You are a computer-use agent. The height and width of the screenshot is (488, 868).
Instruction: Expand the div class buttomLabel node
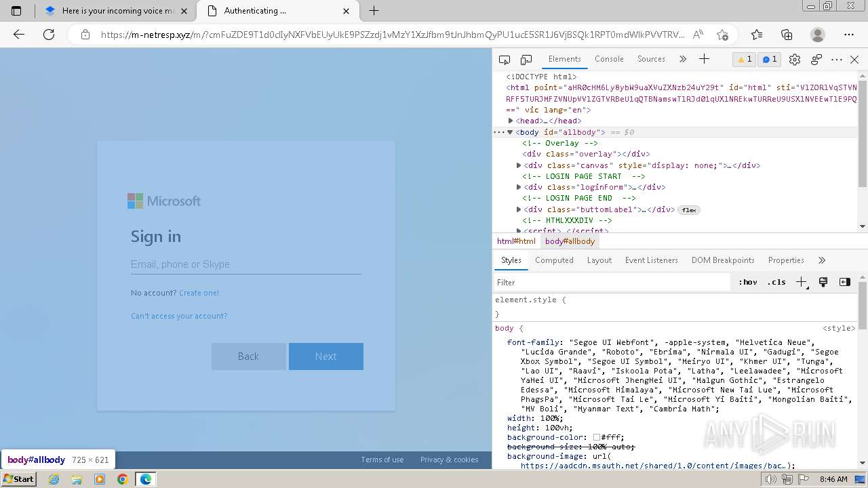point(519,209)
